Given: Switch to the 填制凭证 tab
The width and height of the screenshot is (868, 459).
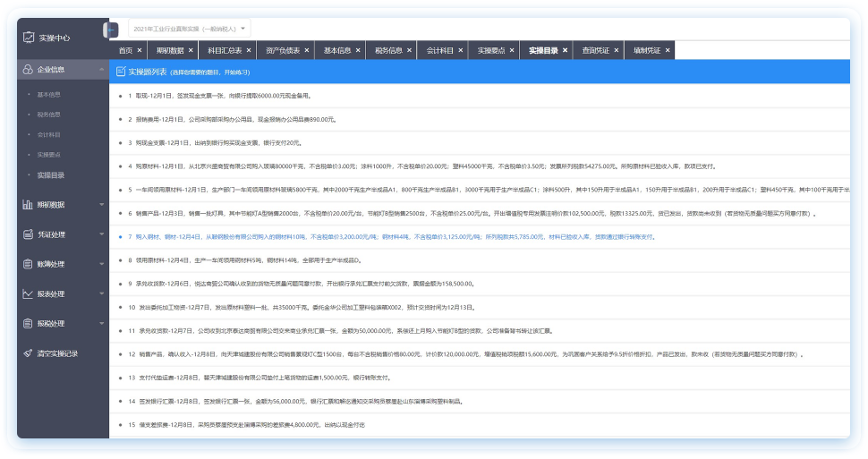Looking at the screenshot, I should 647,50.
